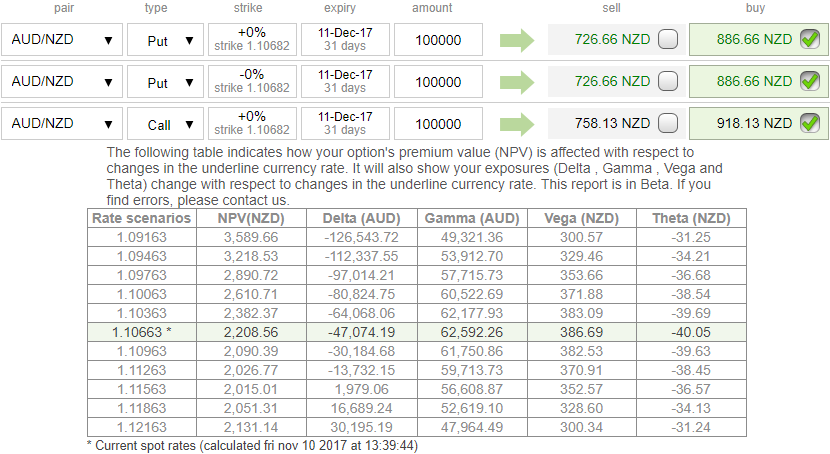Click the expiry date field in the Call row

[345, 124]
